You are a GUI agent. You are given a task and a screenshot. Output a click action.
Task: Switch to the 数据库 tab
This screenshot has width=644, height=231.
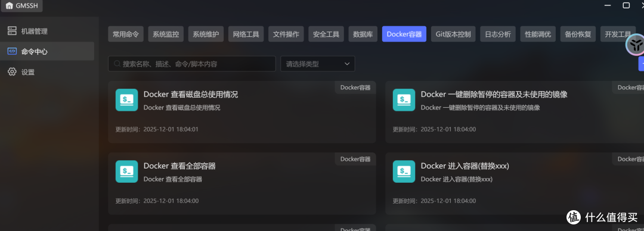click(363, 34)
